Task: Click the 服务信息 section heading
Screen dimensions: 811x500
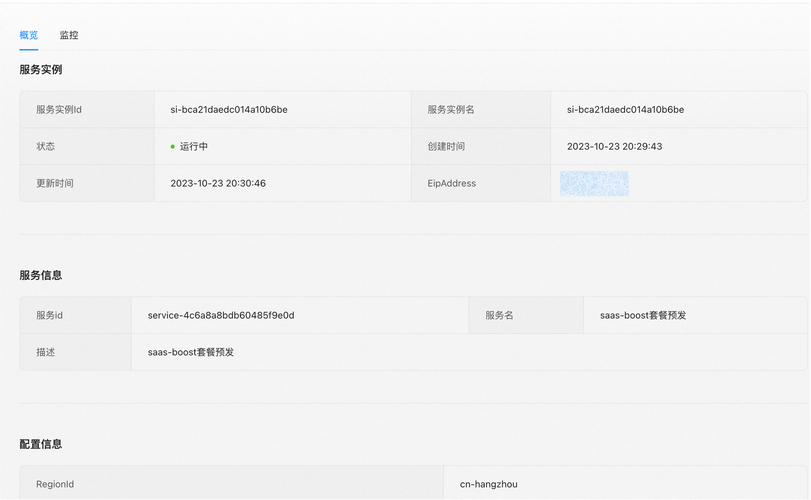Action: [x=41, y=275]
